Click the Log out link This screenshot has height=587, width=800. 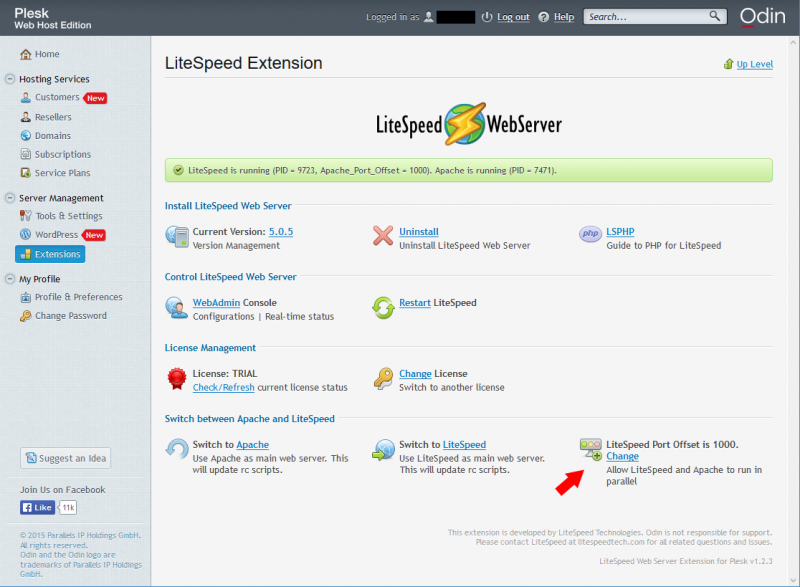point(513,17)
